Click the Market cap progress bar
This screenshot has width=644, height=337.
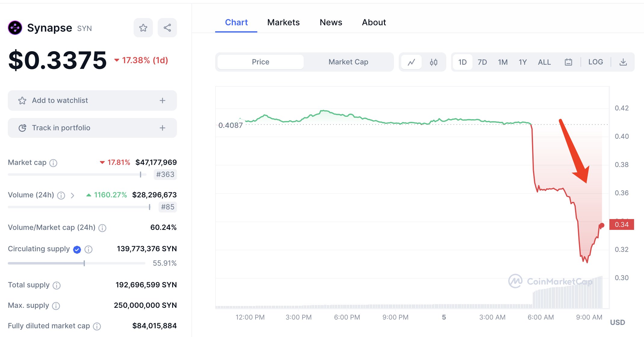click(x=77, y=175)
